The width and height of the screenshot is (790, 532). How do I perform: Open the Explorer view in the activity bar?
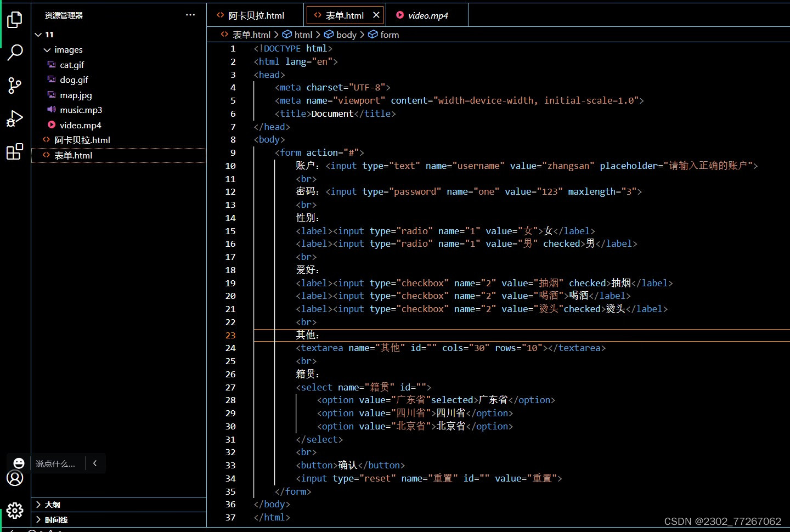click(15, 20)
